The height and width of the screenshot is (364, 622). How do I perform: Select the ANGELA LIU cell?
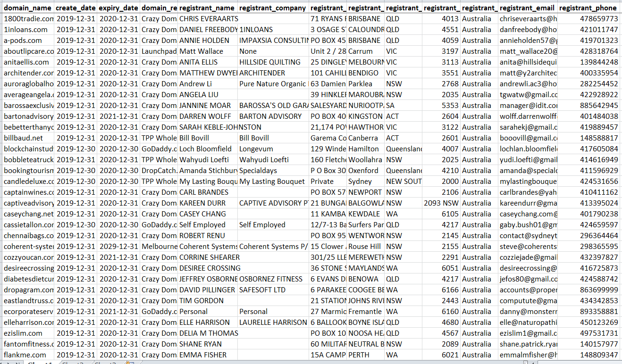(208, 95)
